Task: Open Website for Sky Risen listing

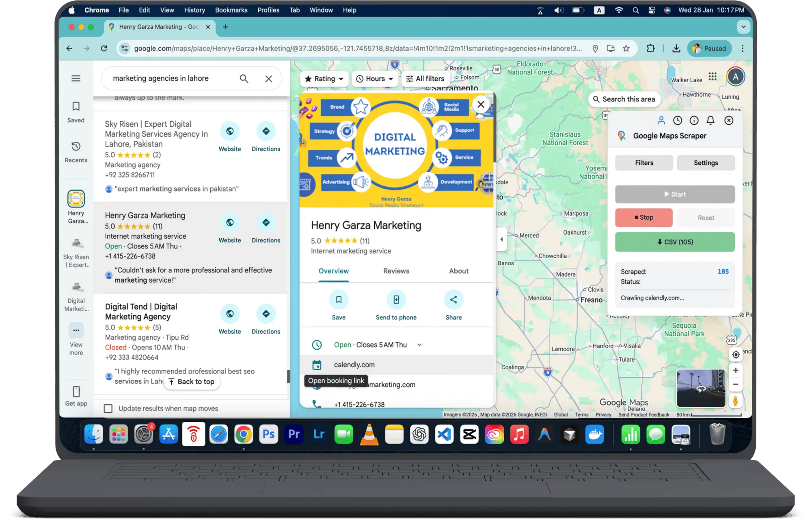Action: 230,137
